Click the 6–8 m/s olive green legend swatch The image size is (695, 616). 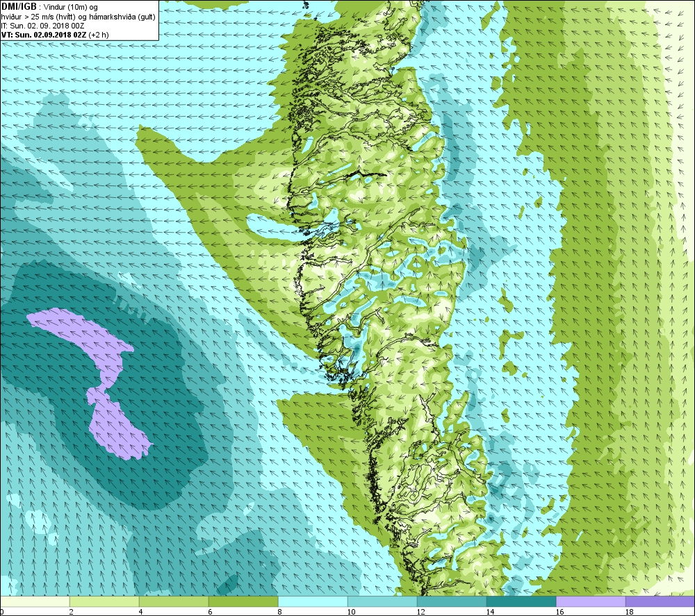point(243,601)
